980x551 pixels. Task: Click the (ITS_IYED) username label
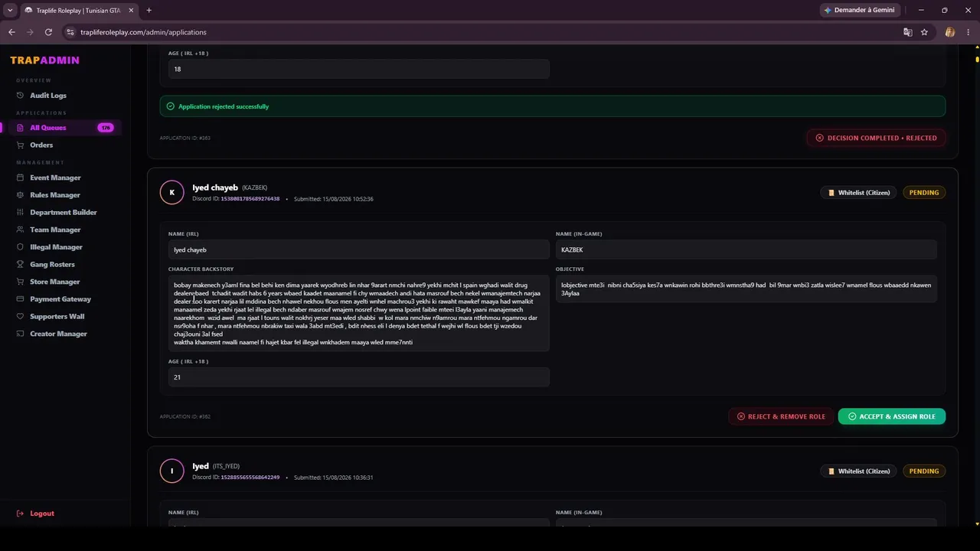(x=227, y=466)
